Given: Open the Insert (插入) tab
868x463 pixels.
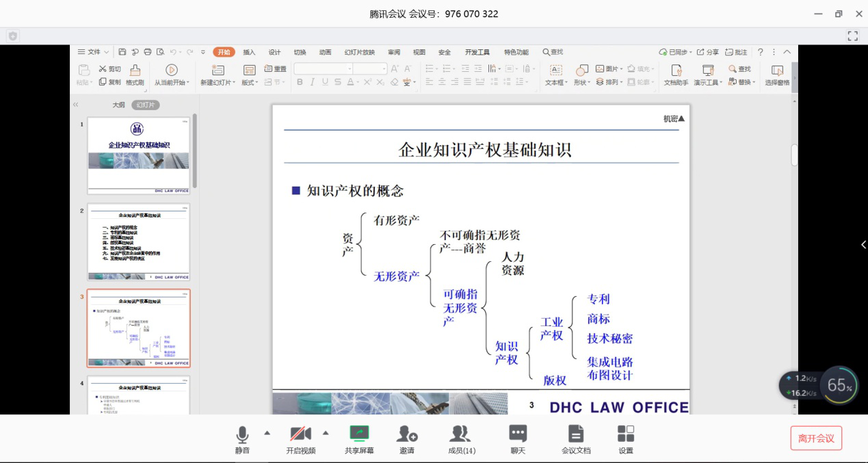Looking at the screenshot, I should [249, 52].
